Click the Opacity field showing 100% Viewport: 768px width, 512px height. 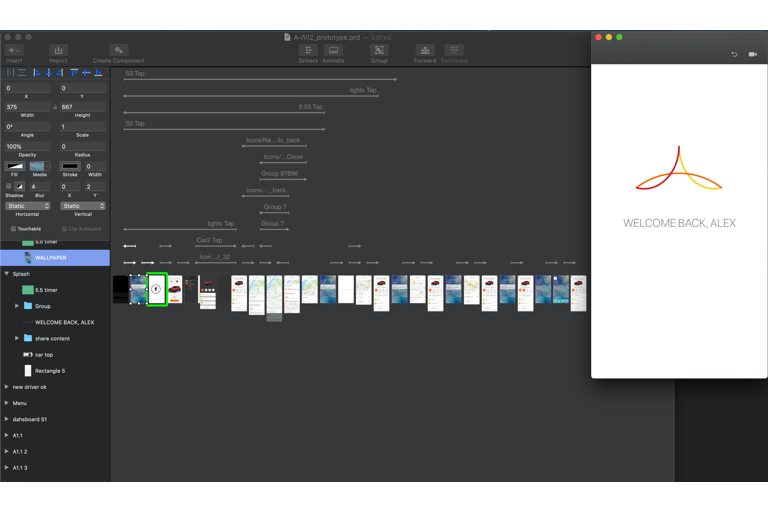(27, 146)
